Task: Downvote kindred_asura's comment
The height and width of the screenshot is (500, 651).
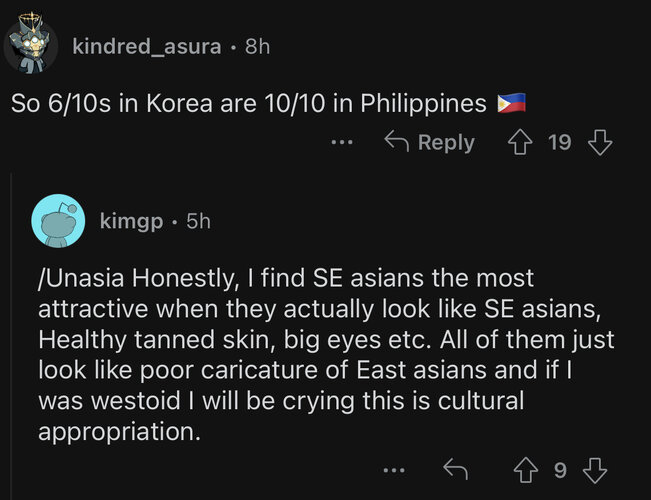Action: click(600, 142)
